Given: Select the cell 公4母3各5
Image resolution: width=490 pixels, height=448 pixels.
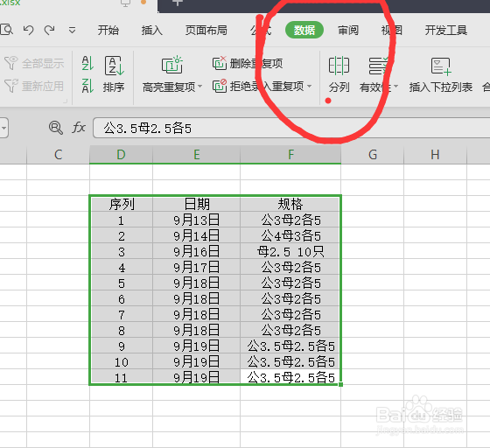Looking at the screenshot, I should 290,235.
